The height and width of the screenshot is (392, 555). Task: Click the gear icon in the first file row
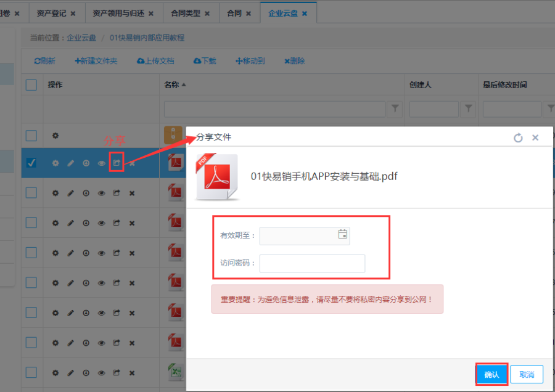pyautogui.click(x=55, y=136)
